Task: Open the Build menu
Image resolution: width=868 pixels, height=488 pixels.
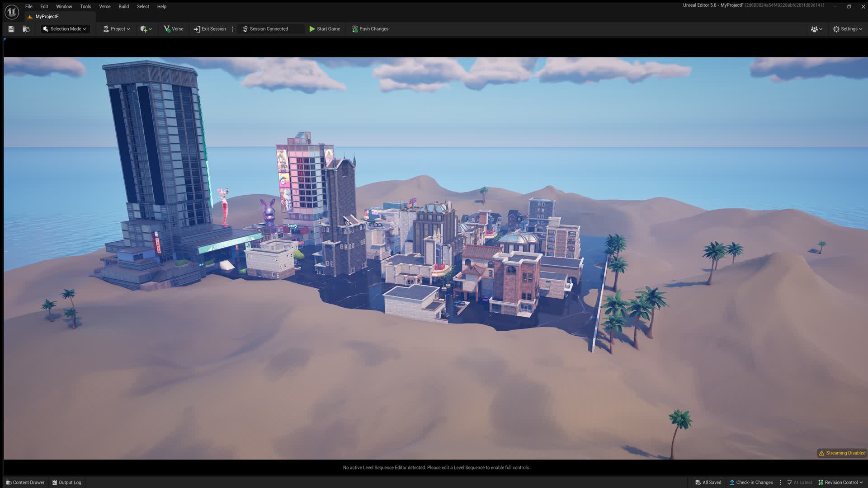Action: [123, 6]
